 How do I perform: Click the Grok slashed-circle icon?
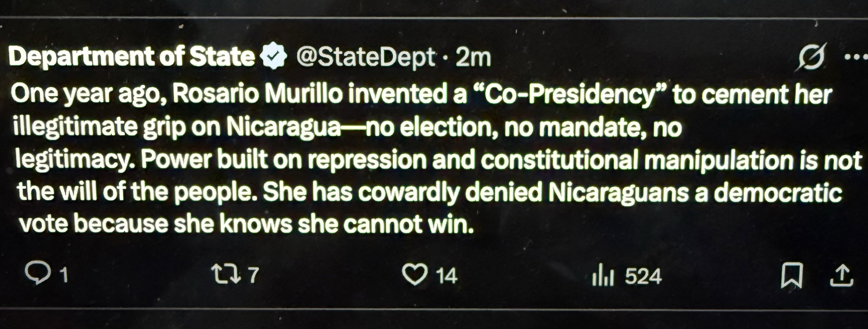point(811,57)
